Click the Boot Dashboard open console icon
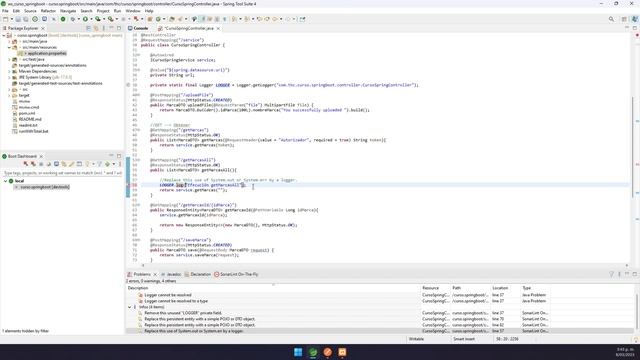 [56, 164]
